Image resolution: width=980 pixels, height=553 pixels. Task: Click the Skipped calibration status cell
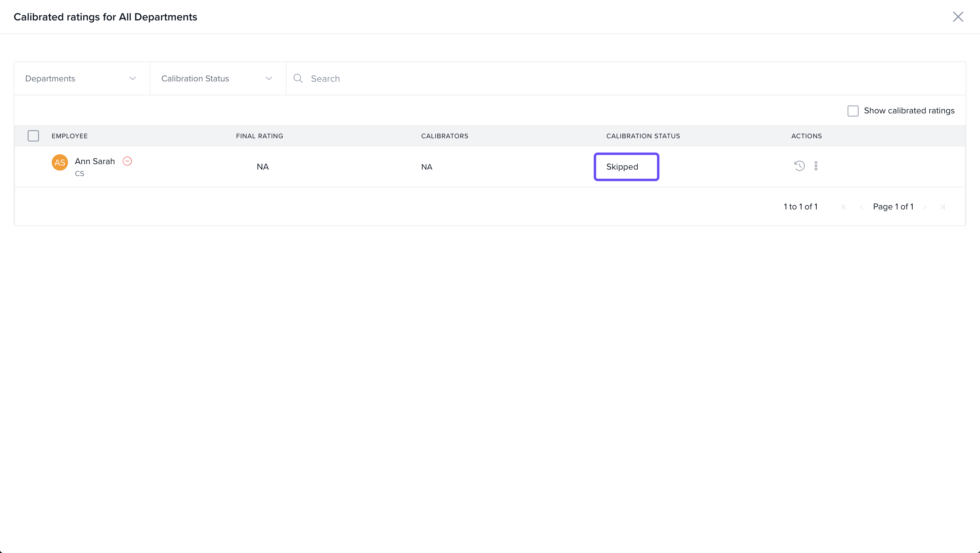coord(626,167)
